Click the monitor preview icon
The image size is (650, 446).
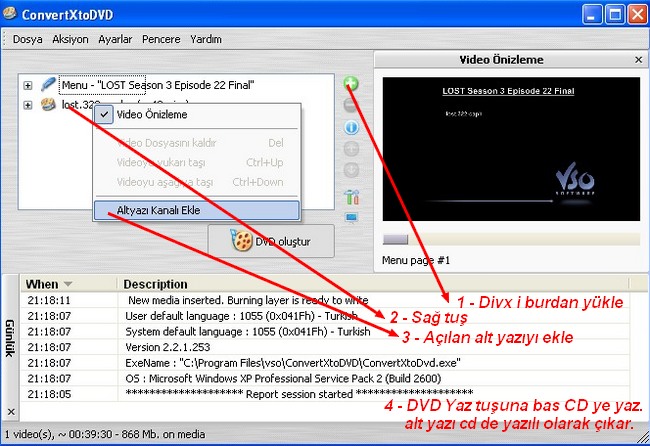coord(352,217)
